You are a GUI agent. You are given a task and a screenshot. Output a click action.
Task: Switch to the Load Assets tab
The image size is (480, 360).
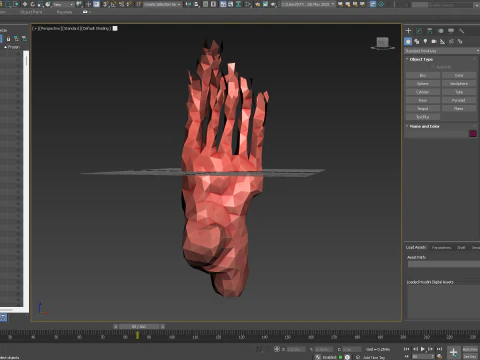tap(416, 247)
